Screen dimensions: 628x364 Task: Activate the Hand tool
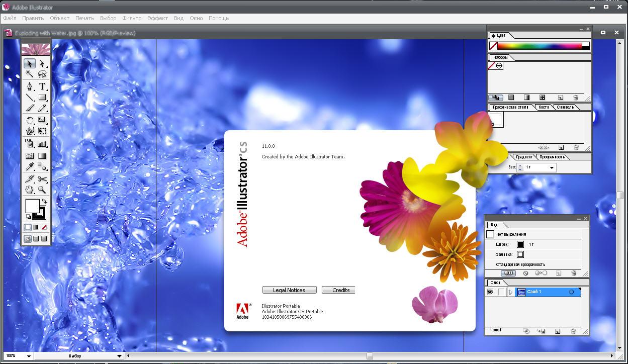point(30,190)
